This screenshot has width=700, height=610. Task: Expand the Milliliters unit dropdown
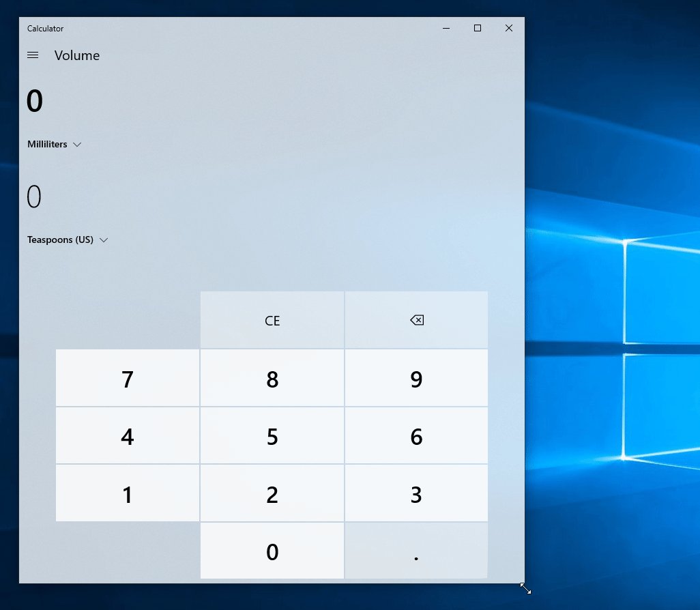pos(55,145)
